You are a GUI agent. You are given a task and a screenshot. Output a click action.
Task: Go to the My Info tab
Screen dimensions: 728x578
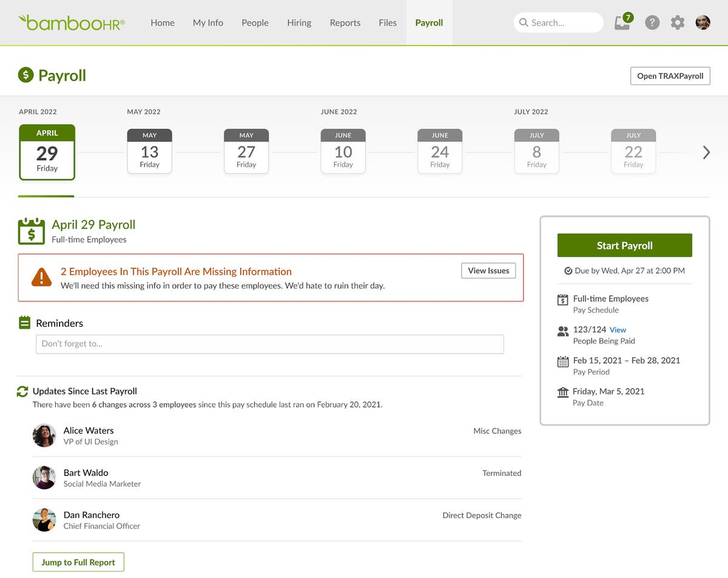[x=207, y=22]
